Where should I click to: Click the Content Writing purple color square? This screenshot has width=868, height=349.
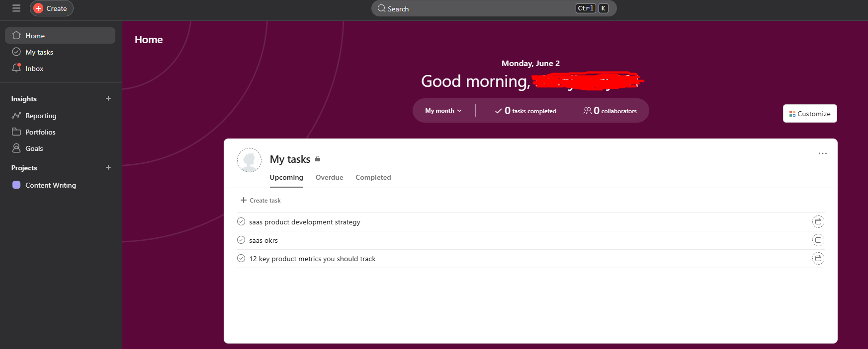[x=16, y=185]
